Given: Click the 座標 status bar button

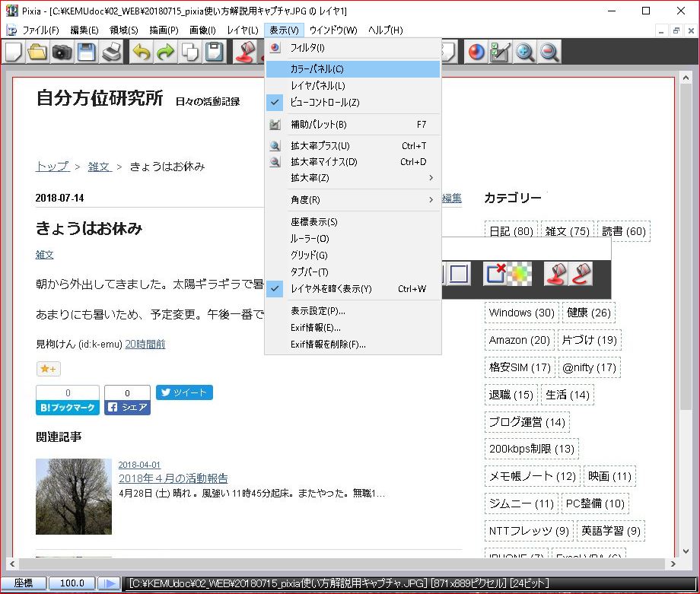Looking at the screenshot, I should pos(24,583).
